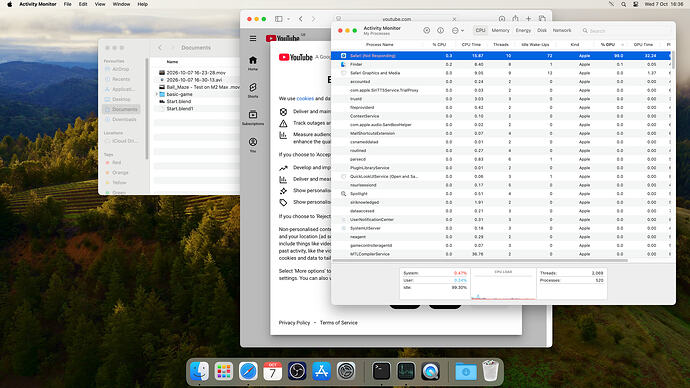Viewport: 690px width, 388px height.
Task: Expand the basic-game folder in Finder
Action: [x=157, y=94]
